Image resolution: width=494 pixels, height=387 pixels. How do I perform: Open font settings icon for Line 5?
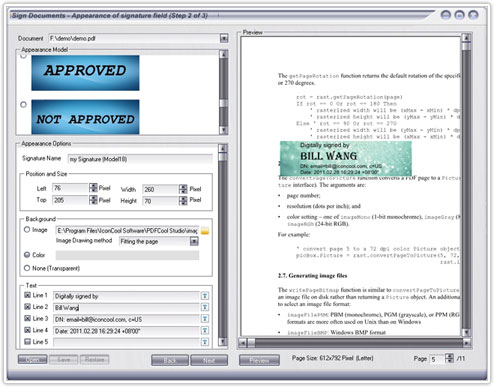point(205,342)
